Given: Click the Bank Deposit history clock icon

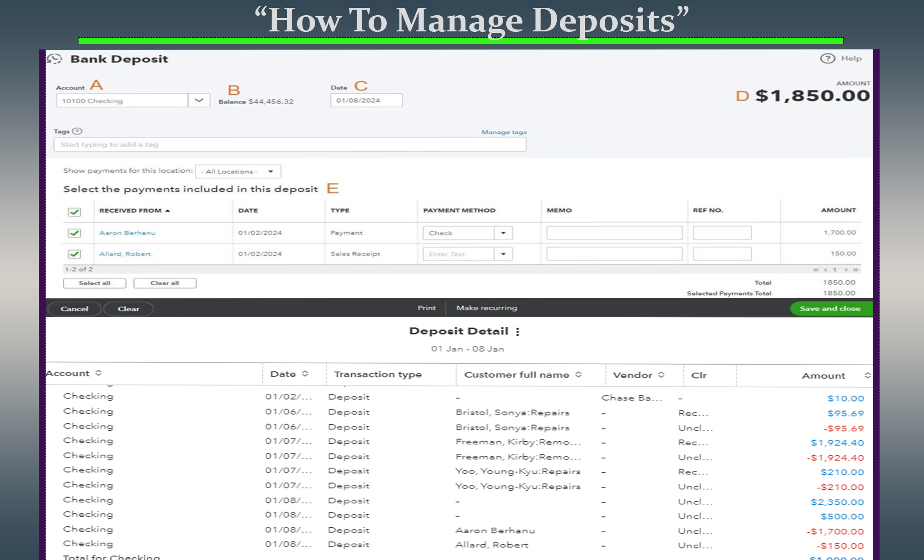Looking at the screenshot, I should click(55, 59).
